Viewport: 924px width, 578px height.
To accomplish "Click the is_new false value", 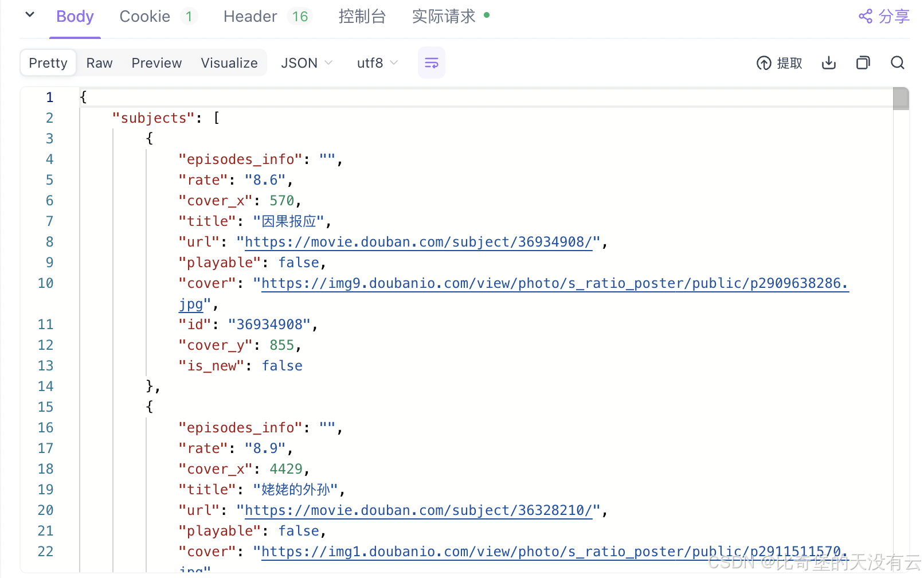I will pyautogui.click(x=282, y=366).
